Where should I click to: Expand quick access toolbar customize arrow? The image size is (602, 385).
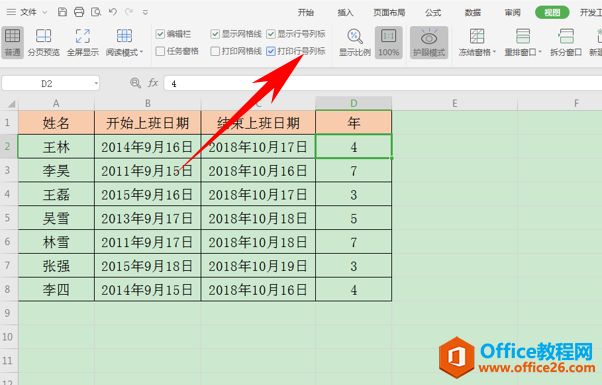(145, 13)
